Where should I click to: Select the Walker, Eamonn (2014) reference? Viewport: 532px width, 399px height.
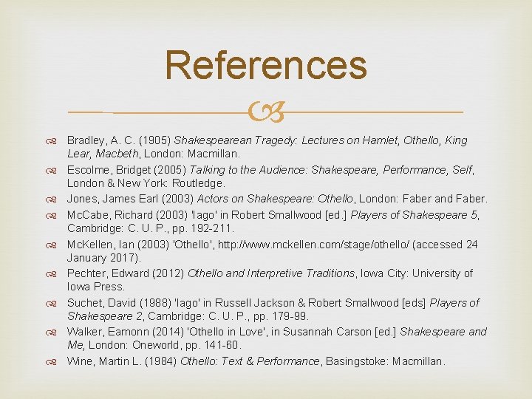click(277, 338)
